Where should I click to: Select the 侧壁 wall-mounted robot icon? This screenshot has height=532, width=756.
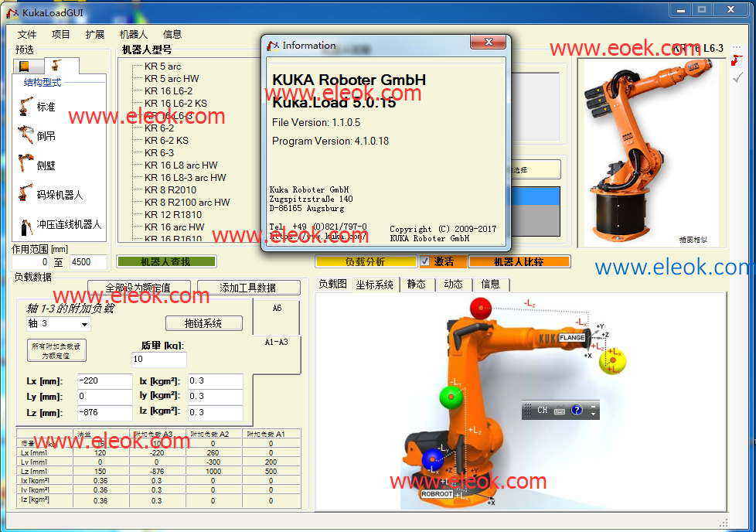tap(26, 165)
